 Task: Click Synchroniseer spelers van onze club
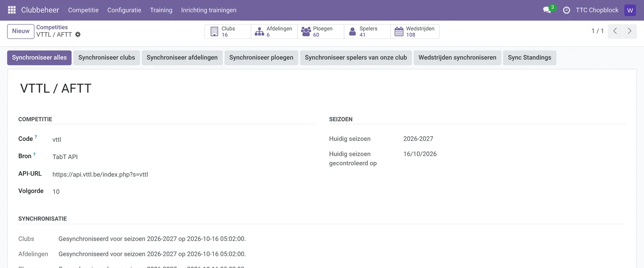(356, 57)
